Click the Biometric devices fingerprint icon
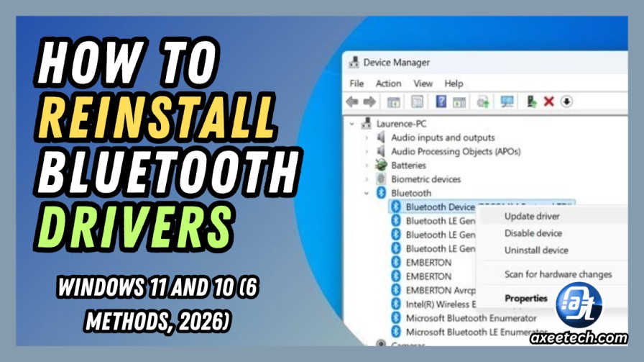The height and width of the screenshot is (362, 644). 381,179
